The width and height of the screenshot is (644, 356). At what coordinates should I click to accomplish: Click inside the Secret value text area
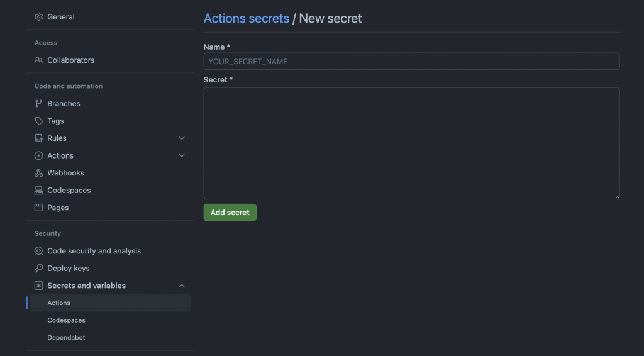(x=411, y=143)
